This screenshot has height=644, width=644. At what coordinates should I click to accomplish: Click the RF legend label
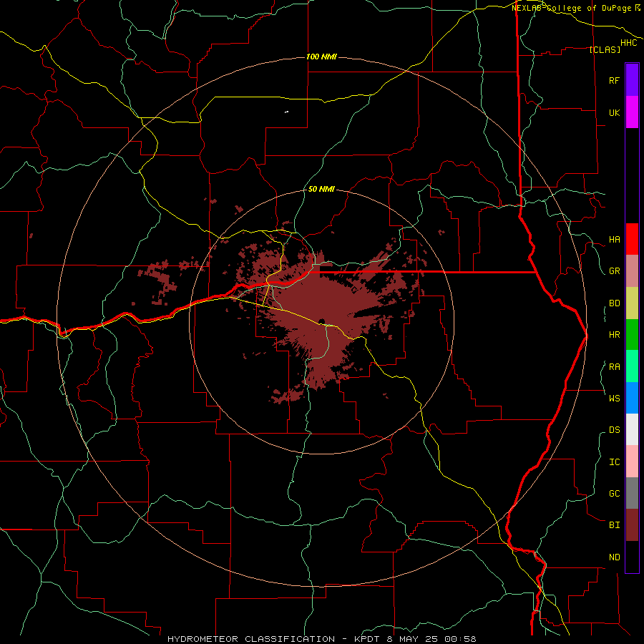click(x=614, y=80)
